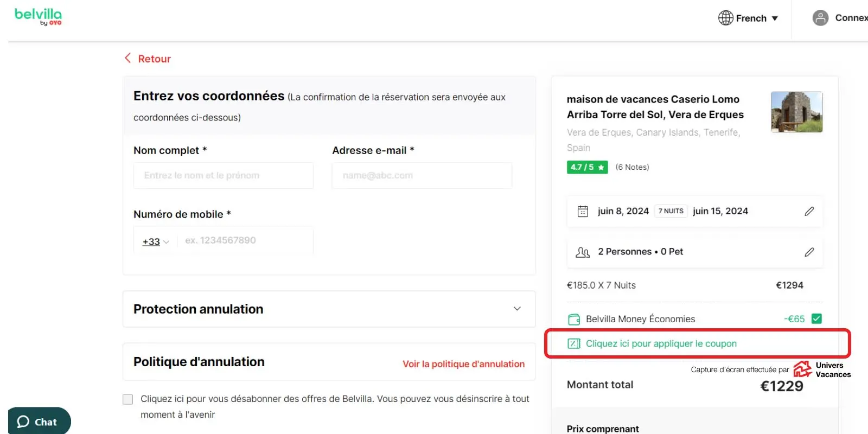Viewport: 868px width, 434px height.
Task: Go back using the Retour link
Action: (x=148, y=59)
